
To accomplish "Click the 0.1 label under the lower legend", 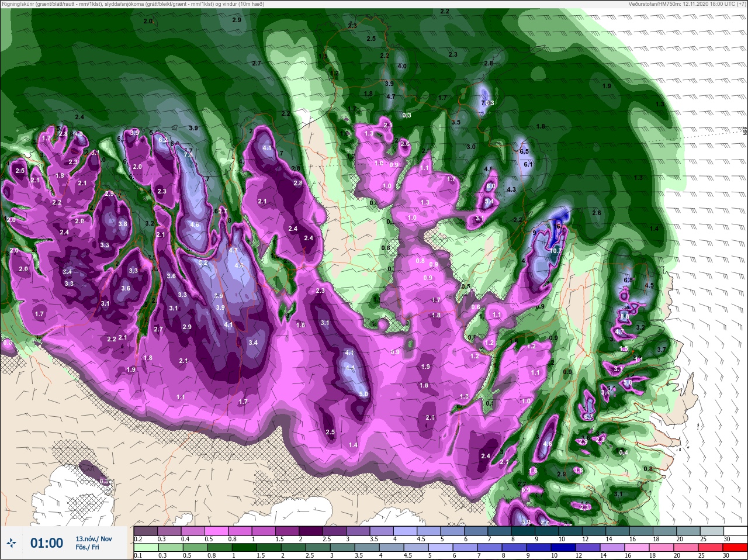I will pyautogui.click(x=138, y=555).
